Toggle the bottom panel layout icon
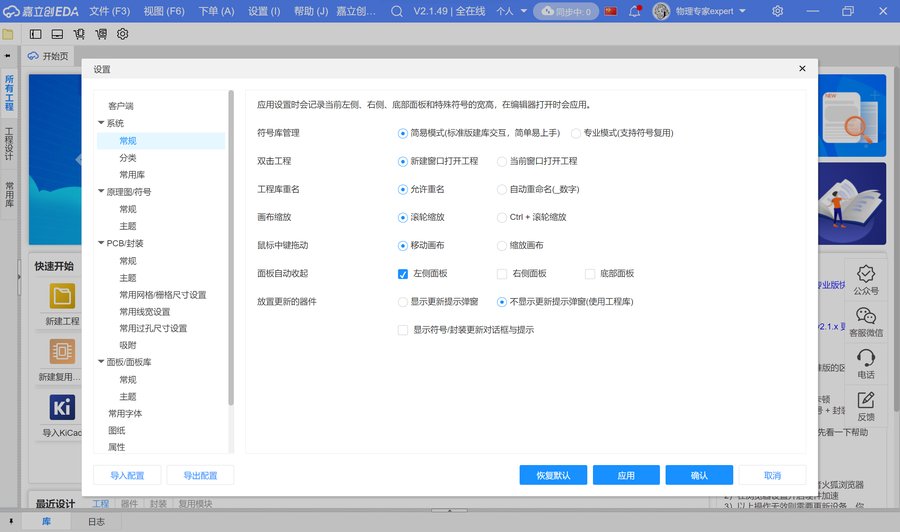This screenshot has height=532, width=900. pos(57,34)
